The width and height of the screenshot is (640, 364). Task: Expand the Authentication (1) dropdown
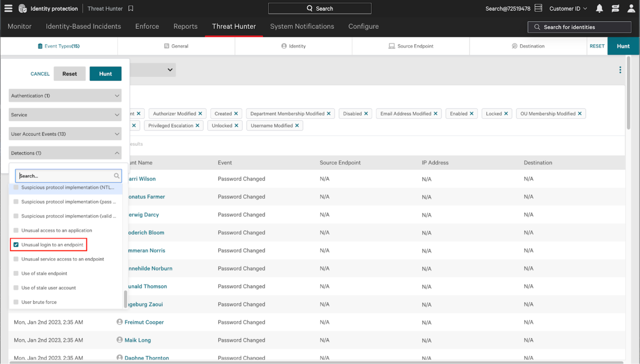click(65, 96)
